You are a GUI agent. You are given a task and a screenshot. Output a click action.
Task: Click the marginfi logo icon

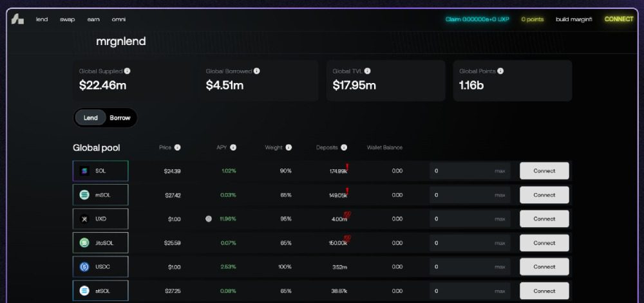17,19
